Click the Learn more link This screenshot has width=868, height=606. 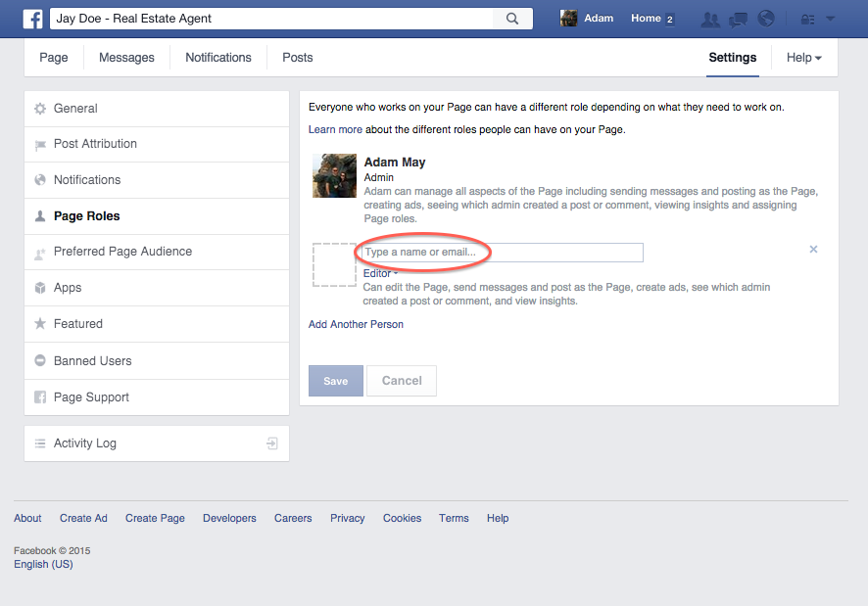(x=335, y=129)
